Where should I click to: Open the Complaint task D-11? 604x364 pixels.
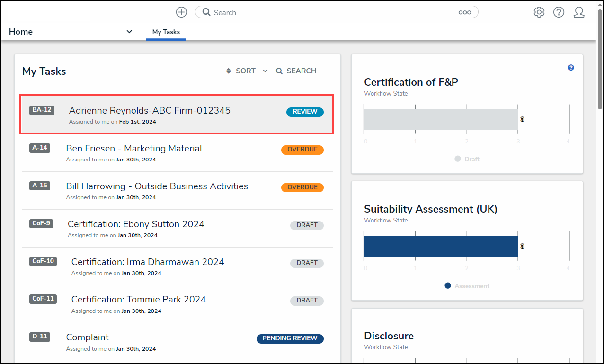(x=88, y=337)
